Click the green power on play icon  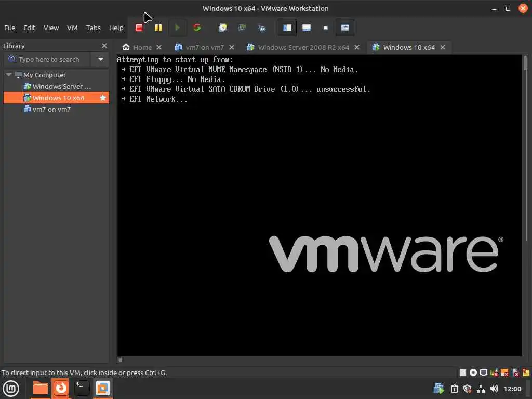coord(177,28)
